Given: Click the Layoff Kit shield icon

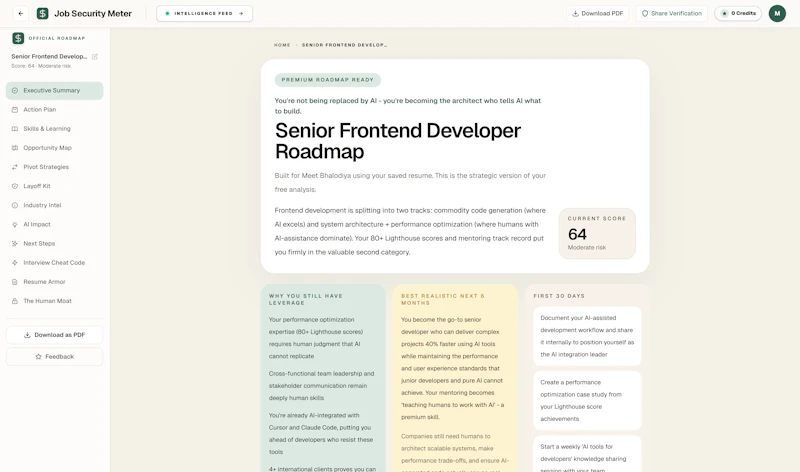Looking at the screenshot, I should [15, 186].
